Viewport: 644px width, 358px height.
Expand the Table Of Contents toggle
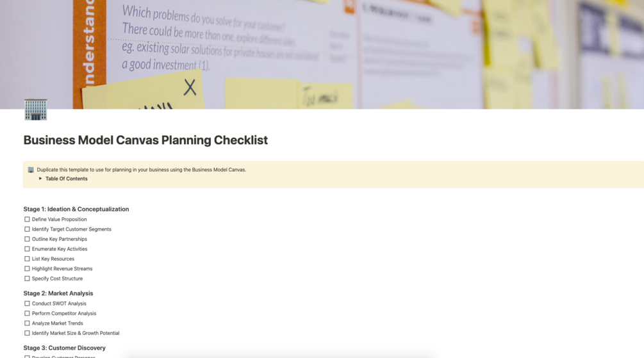pyautogui.click(x=40, y=179)
